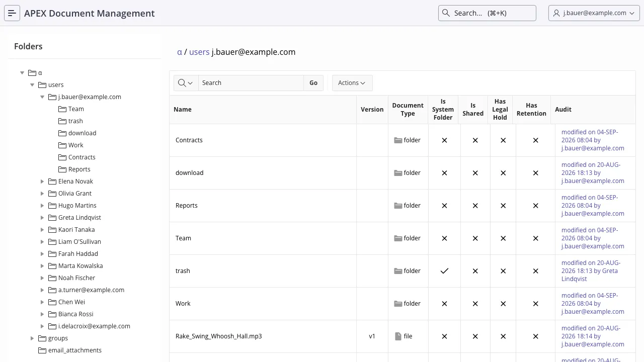The width and height of the screenshot is (644, 362).
Task: Click the folder icon beside trash in tree
Action: (62, 121)
